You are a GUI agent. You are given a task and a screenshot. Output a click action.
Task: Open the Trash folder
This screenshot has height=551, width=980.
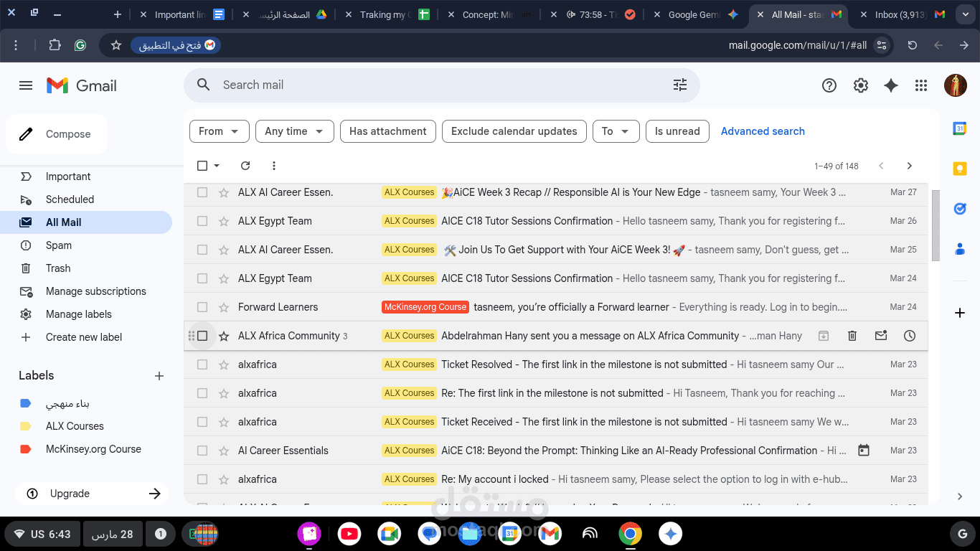86,268
